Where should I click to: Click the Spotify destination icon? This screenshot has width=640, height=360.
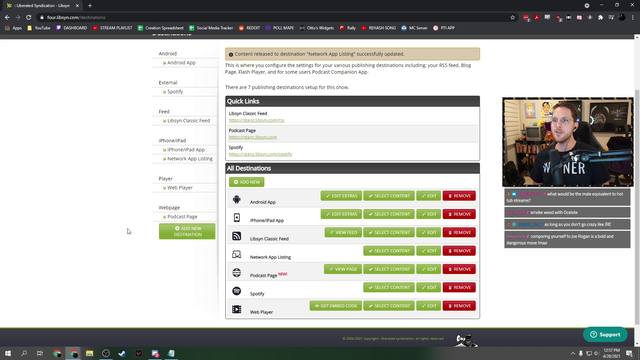pyautogui.click(x=236, y=291)
